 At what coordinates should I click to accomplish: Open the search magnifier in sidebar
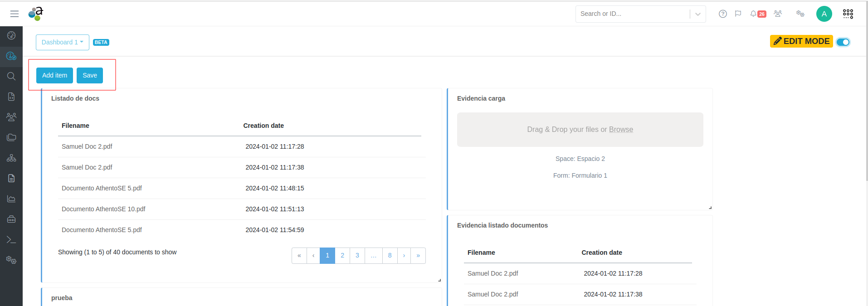[11, 76]
